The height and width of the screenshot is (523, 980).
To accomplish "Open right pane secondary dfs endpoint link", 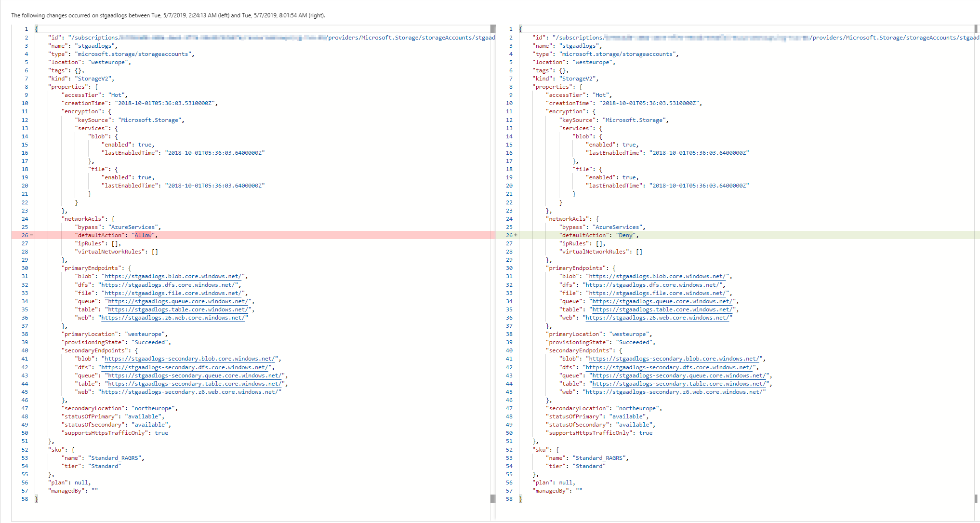I will [670, 367].
